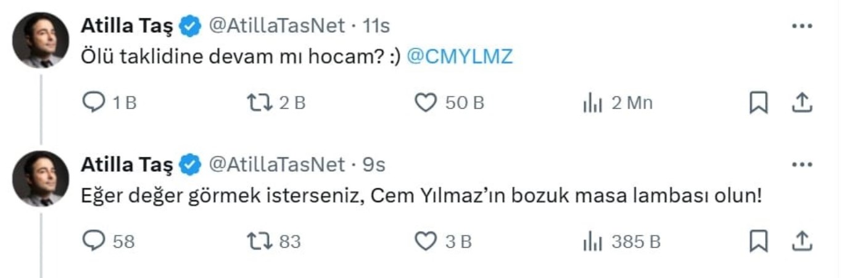Open the 11s timestamp of first tweet
The height and width of the screenshot is (278, 868).
[376, 26]
